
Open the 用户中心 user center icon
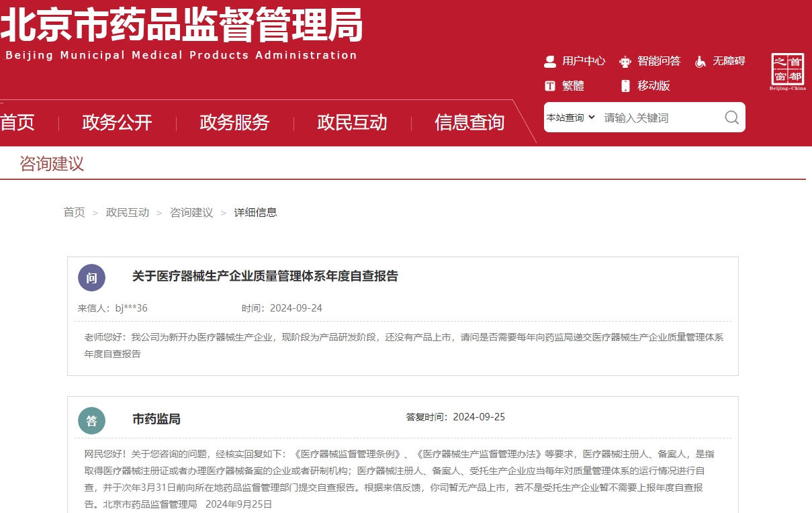coord(549,61)
